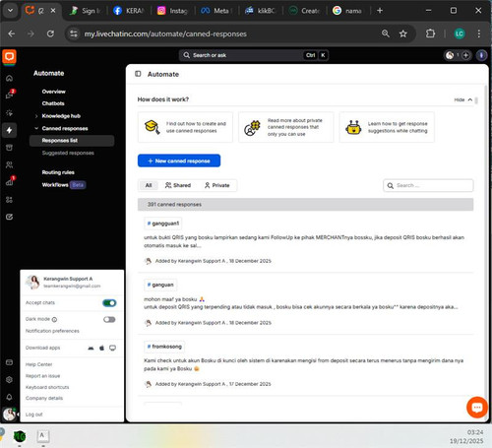This screenshot has height=448, width=492.
Task: Open Chrome three-dot menu
Action: [x=479, y=33]
